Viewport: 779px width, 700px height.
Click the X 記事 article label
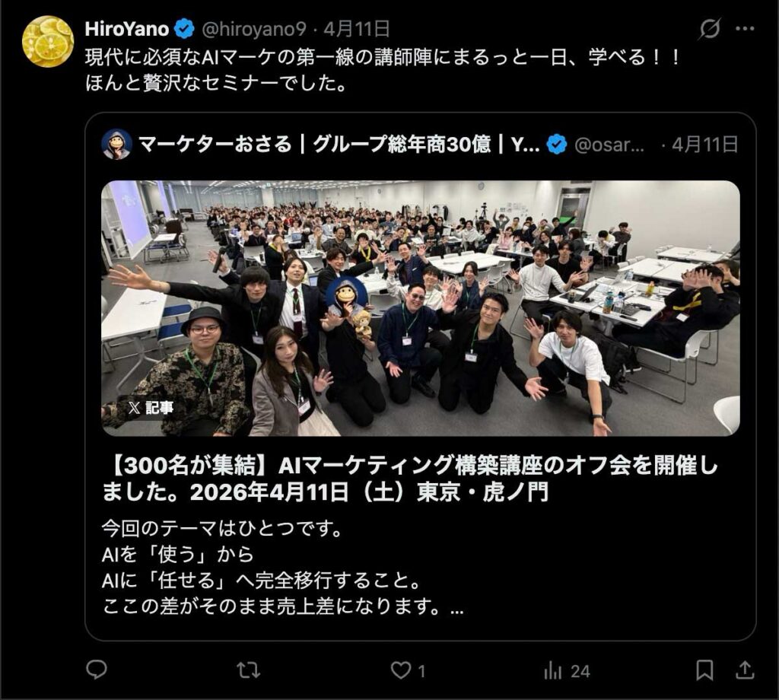point(151,408)
